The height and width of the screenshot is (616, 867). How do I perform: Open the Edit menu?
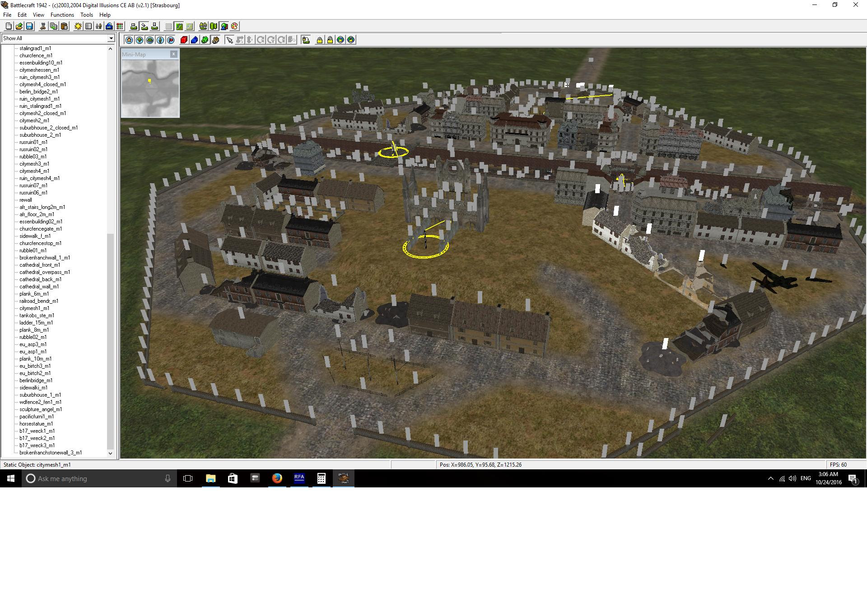pos(22,15)
